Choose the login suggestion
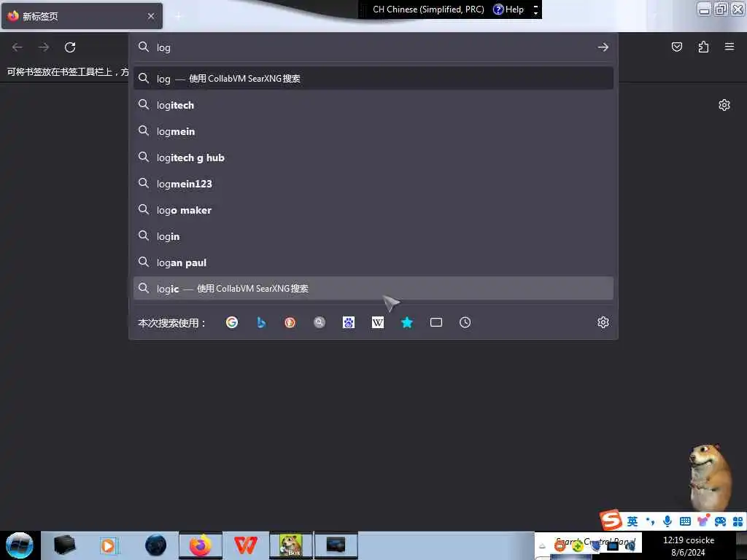Image resolution: width=747 pixels, height=560 pixels. (x=373, y=236)
